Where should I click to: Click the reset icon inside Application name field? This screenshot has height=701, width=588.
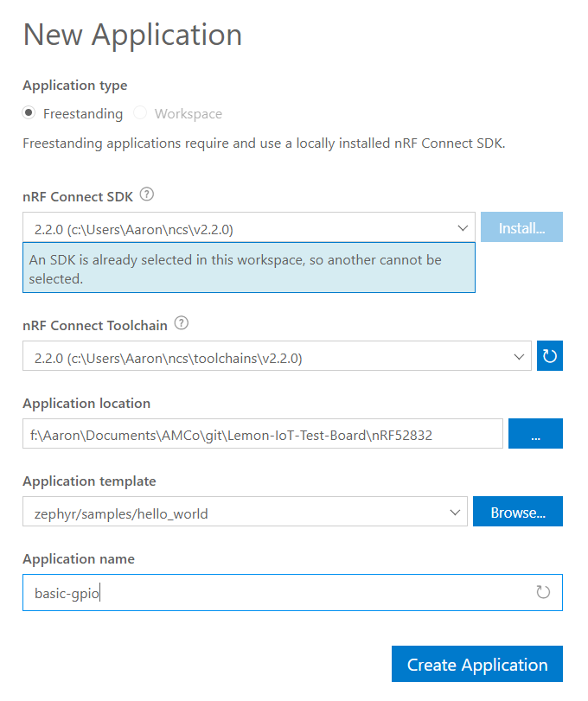coord(543,592)
